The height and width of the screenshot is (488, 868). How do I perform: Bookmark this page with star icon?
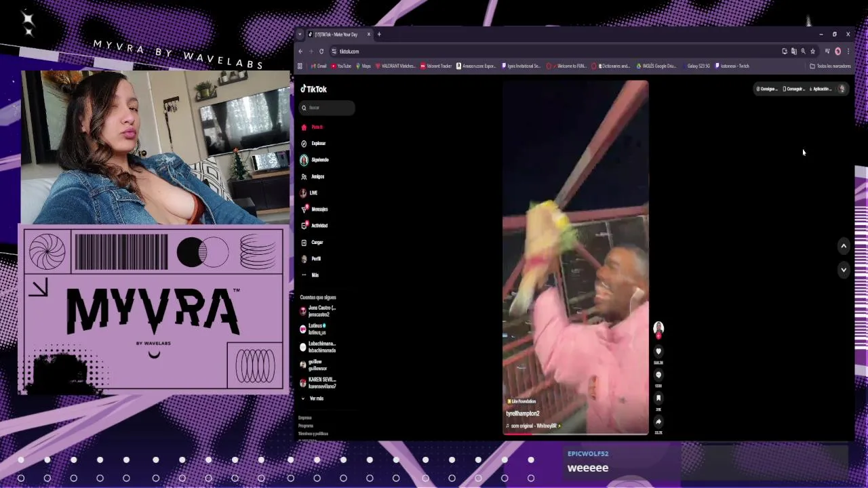point(812,52)
